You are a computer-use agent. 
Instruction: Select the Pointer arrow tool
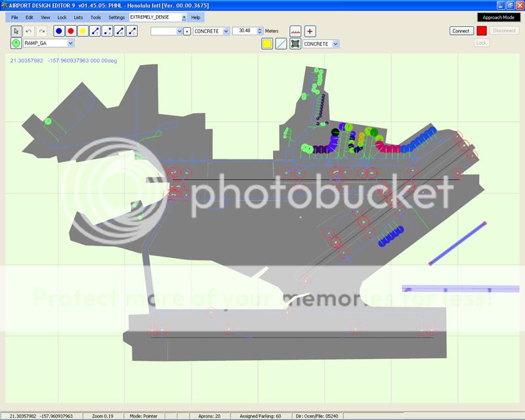click(x=16, y=31)
